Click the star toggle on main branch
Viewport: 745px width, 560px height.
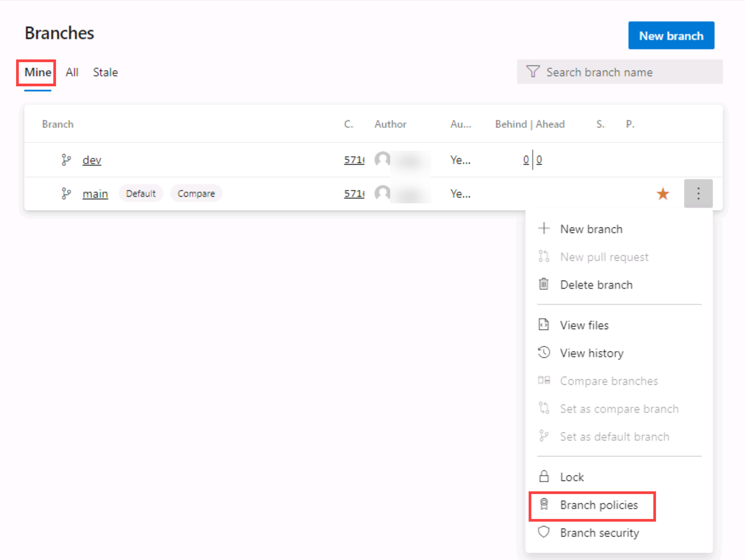[663, 194]
